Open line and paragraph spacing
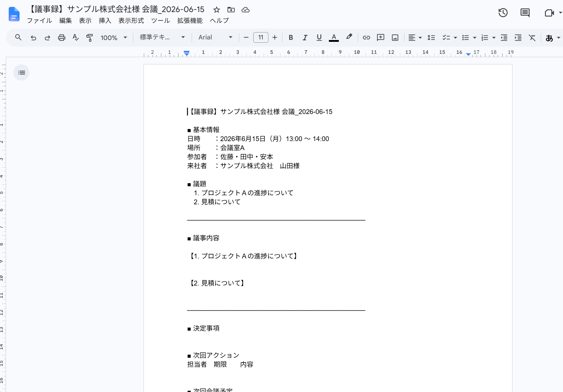This screenshot has width=563, height=392. (x=431, y=38)
